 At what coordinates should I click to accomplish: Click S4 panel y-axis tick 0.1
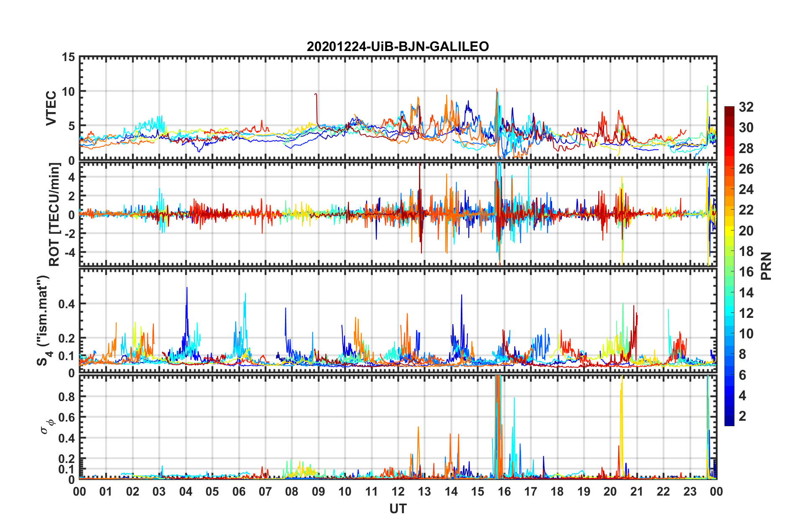pyautogui.click(x=67, y=356)
